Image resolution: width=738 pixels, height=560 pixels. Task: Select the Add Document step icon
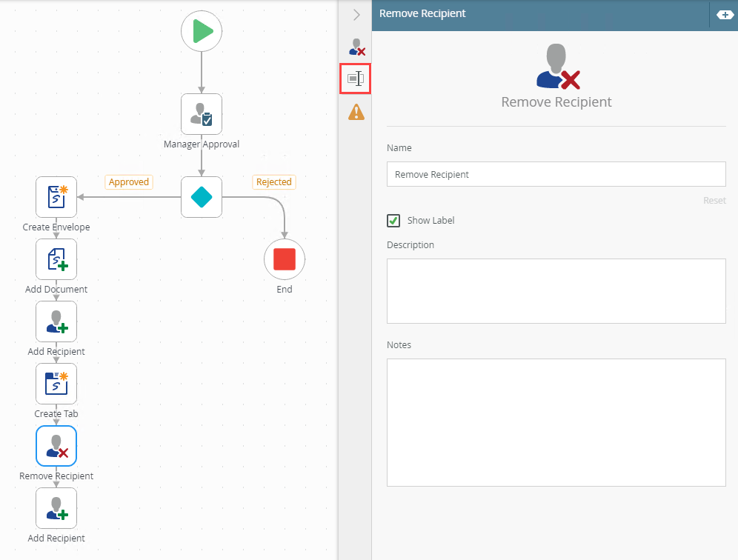coord(56,259)
